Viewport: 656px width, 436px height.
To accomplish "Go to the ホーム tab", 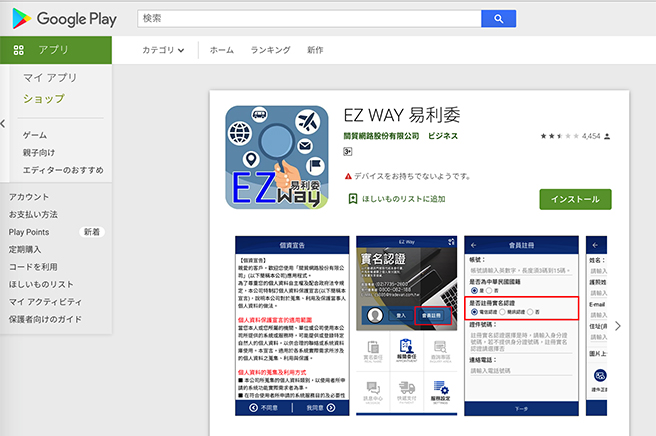I will pos(222,50).
